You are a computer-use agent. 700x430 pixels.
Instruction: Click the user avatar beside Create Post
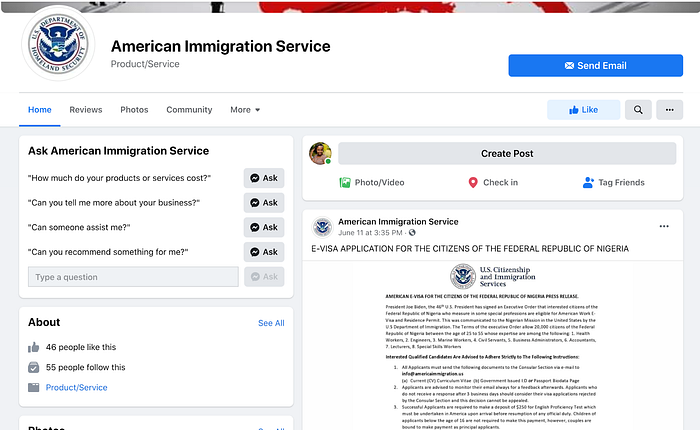pos(320,154)
